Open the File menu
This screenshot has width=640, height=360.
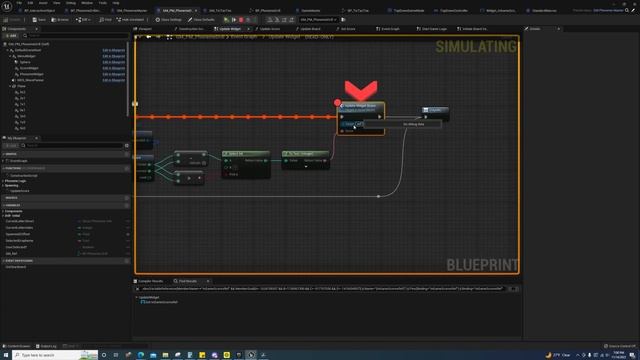[x=19, y=3]
